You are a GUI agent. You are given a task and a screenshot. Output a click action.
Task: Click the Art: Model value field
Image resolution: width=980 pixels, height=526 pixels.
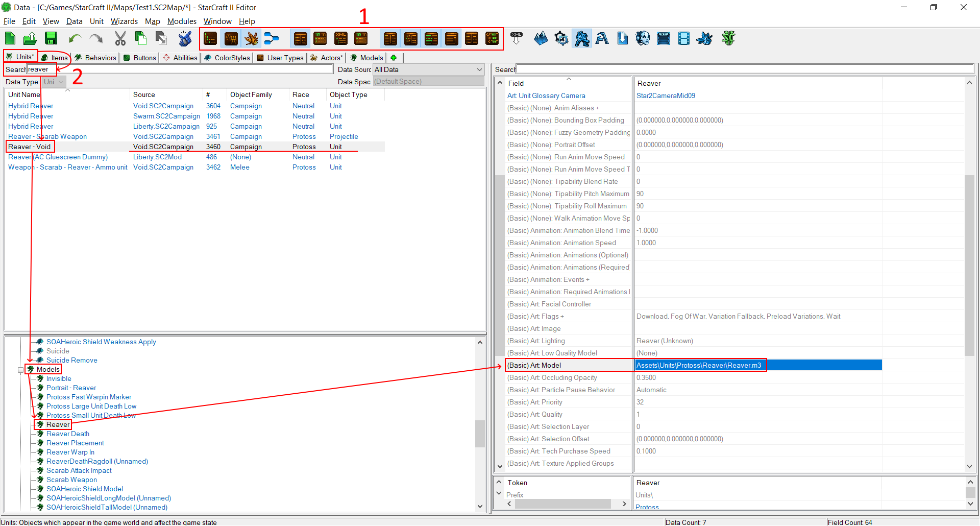(758, 365)
